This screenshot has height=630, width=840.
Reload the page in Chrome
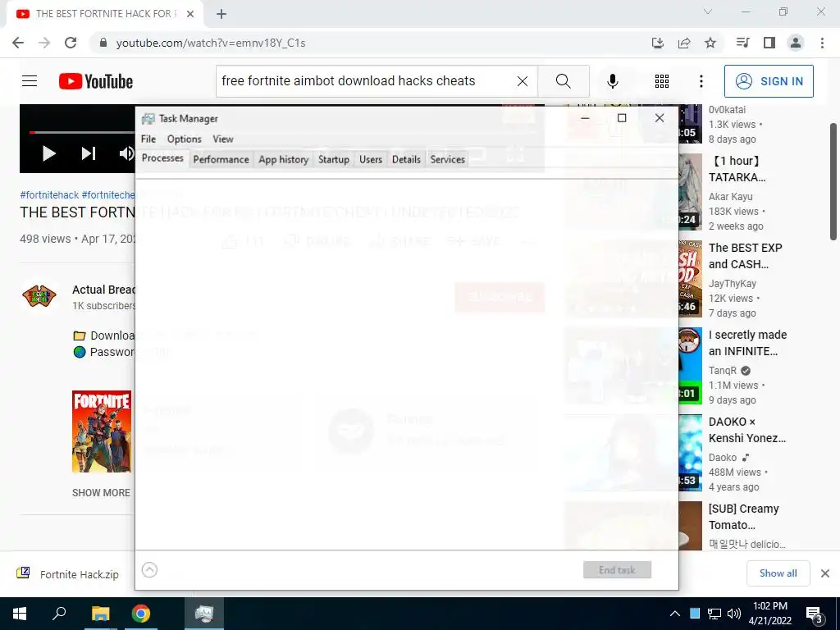(x=71, y=43)
